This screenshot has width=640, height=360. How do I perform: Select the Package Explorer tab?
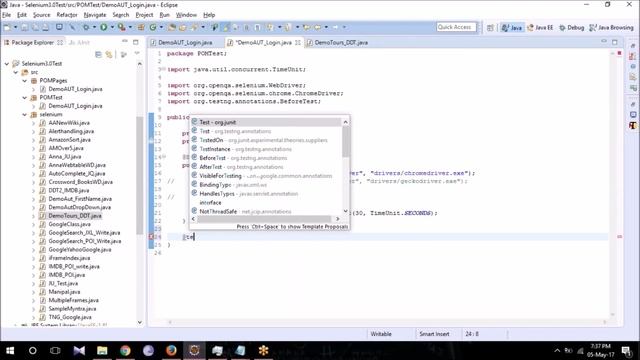33,42
